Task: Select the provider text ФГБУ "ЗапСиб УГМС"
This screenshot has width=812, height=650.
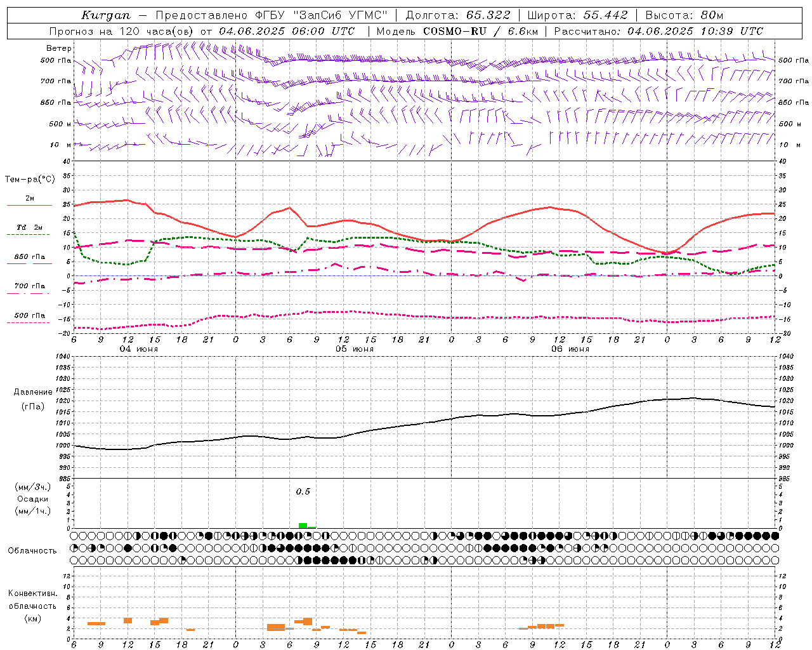Action: [x=320, y=15]
